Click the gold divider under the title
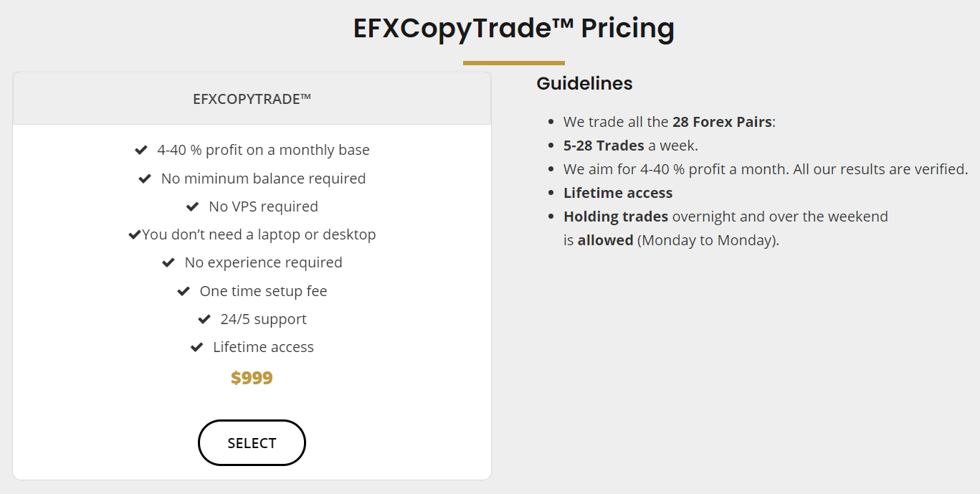 (513, 63)
